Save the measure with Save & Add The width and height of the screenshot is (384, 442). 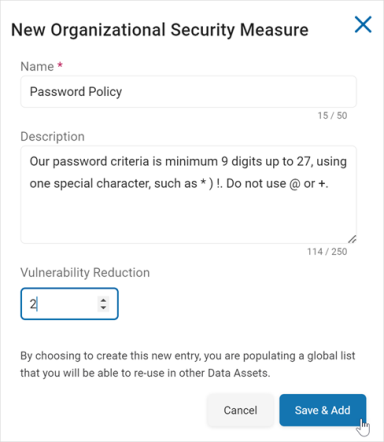pyautogui.click(x=322, y=410)
